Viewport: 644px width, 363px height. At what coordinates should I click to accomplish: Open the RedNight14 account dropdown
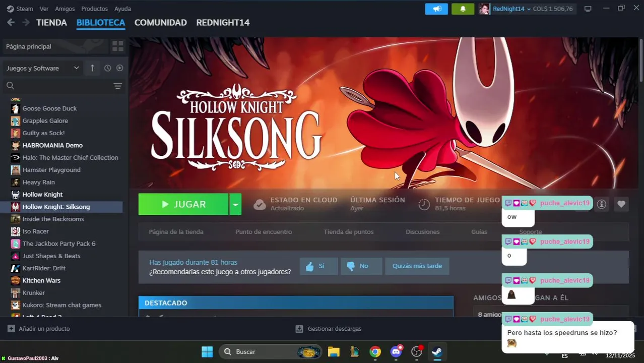coord(511,9)
